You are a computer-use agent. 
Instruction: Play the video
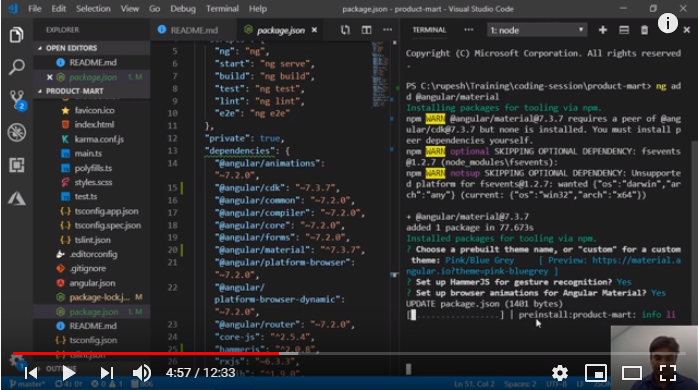point(68,373)
